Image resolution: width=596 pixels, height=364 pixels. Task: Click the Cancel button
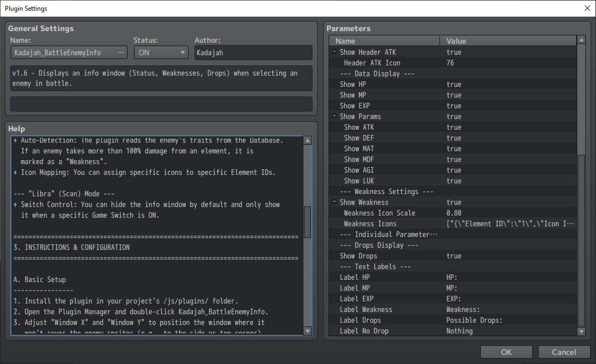pyautogui.click(x=564, y=352)
